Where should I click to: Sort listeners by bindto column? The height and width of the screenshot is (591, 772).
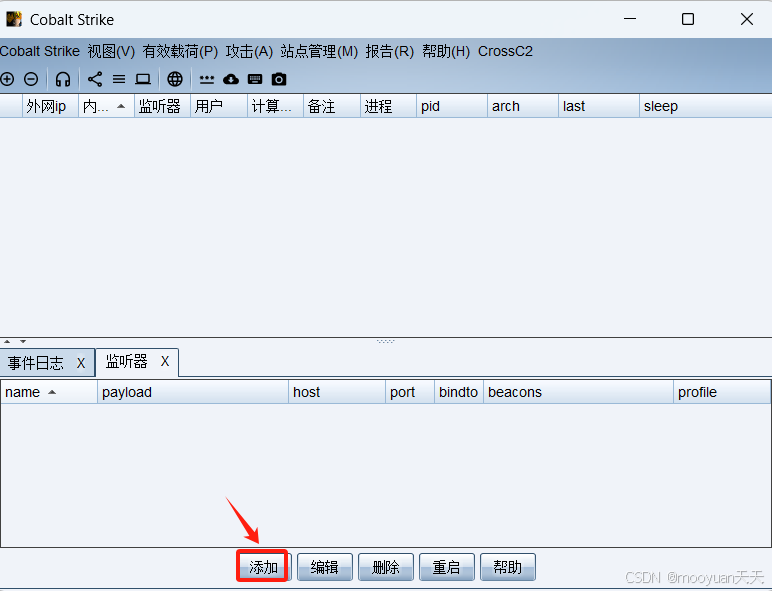(458, 392)
